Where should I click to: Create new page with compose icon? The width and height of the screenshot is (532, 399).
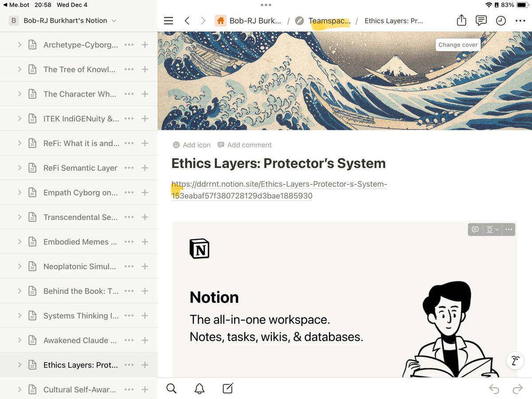(x=227, y=388)
